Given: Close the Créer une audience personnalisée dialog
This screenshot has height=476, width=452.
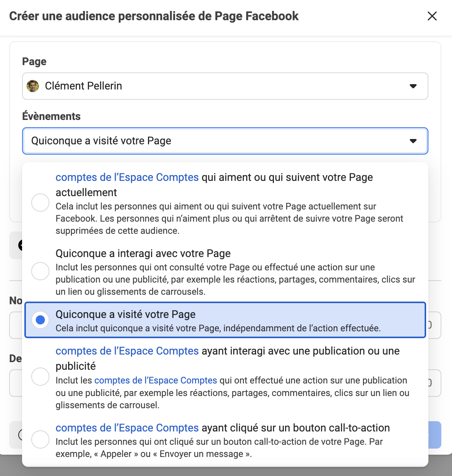Looking at the screenshot, I should 432,16.
